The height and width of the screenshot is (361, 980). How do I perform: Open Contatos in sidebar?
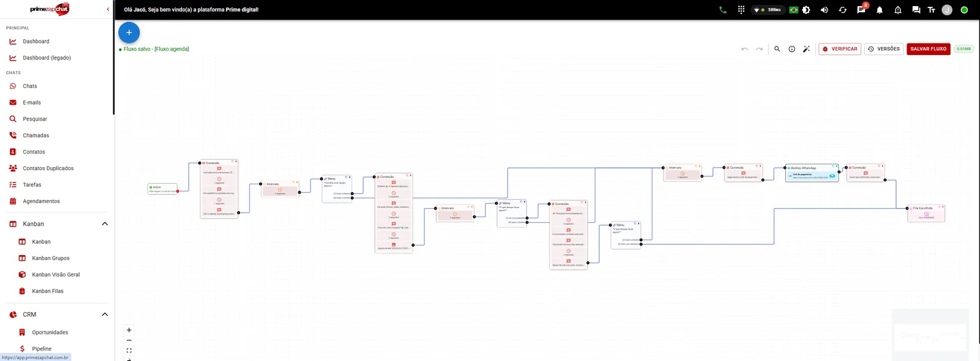(x=34, y=152)
